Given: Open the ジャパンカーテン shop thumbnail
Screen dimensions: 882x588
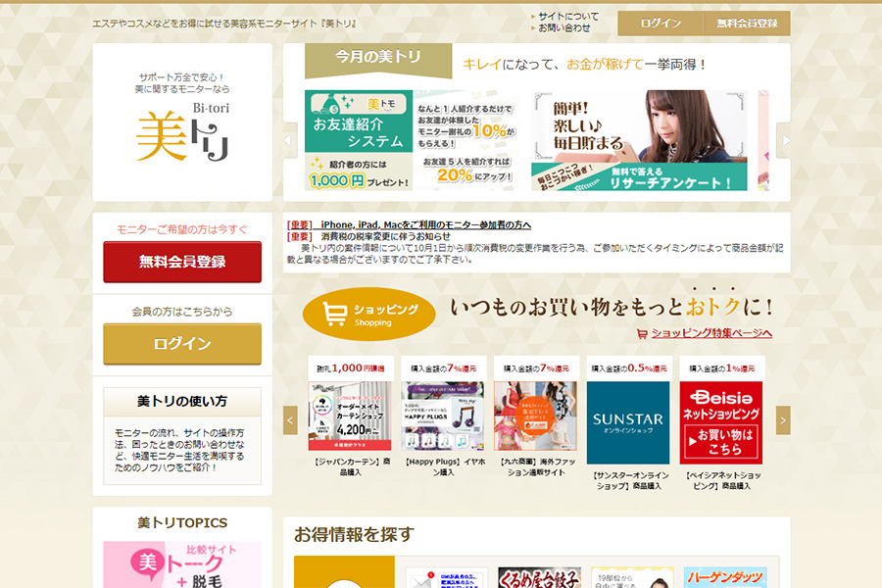Looking at the screenshot, I should (350, 416).
